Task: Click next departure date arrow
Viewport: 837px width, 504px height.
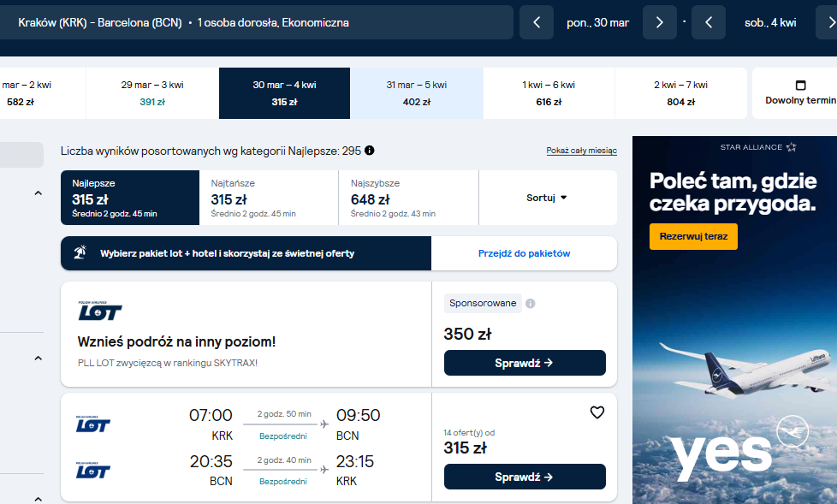Action: click(659, 22)
